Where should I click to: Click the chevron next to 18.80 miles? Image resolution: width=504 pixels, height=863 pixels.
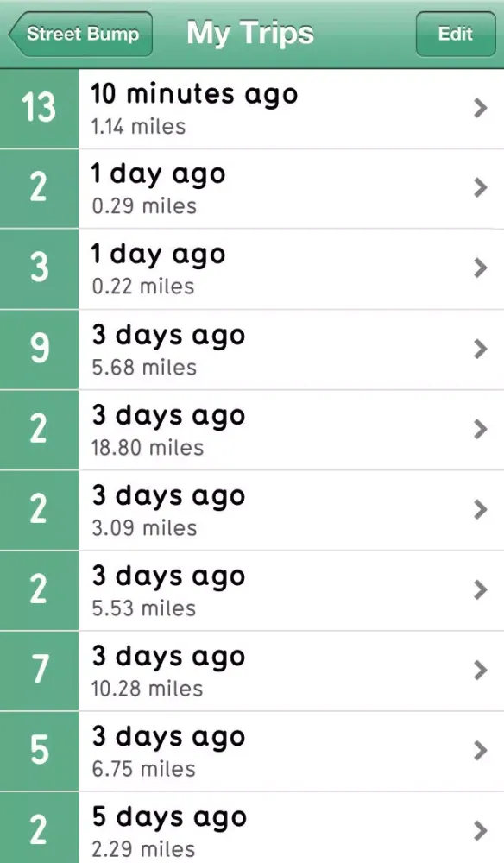pos(481,429)
